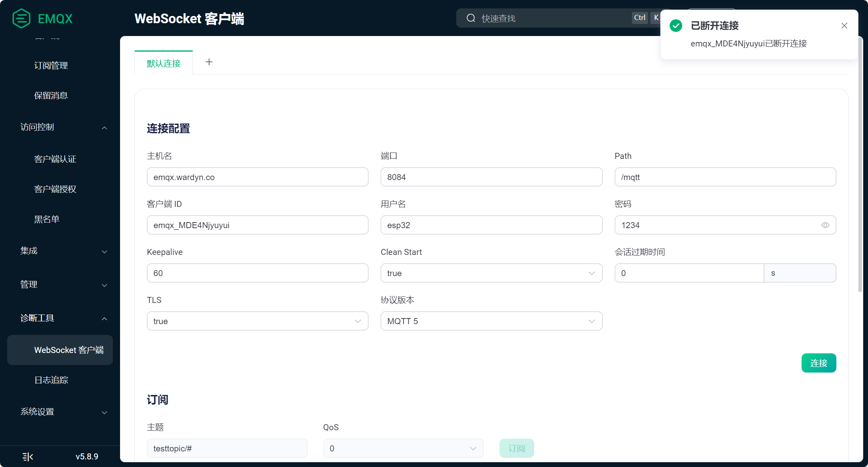Image resolution: width=868 pixels, height=467 pixels.
Task: Open 订阅管理 in the sidebar
Action: 51,65
